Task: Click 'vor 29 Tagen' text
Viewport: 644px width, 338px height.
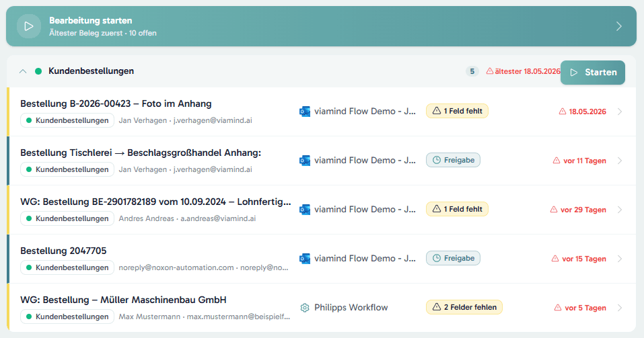Action: (x=583, y=210)
